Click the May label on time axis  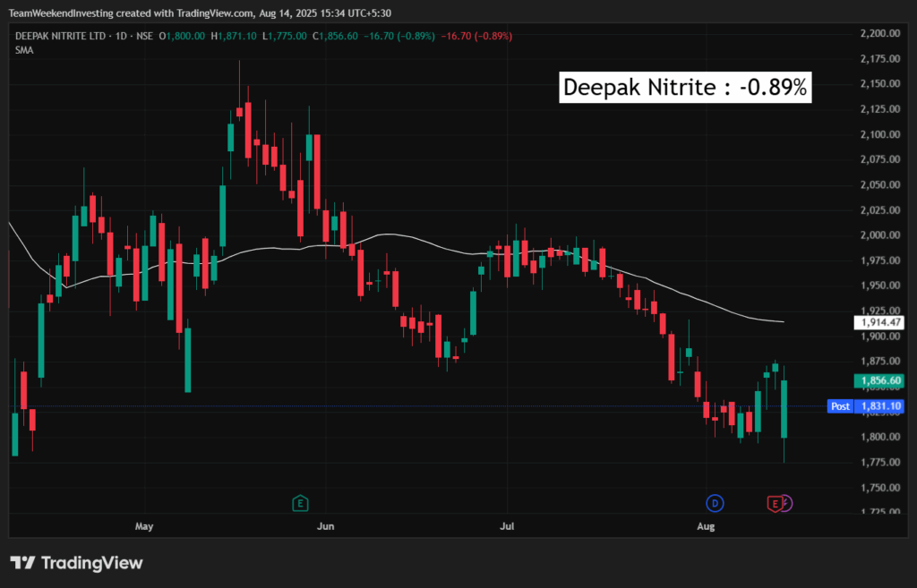[144, 526]
